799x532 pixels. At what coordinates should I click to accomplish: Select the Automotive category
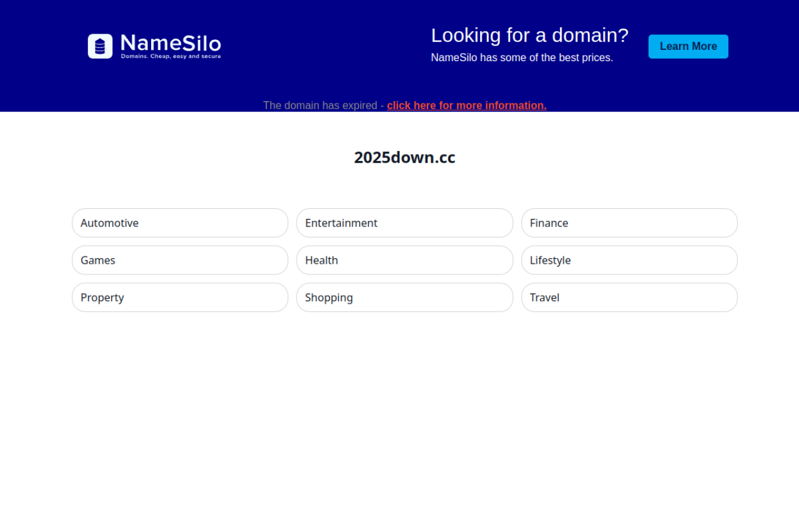coord(180,223)
